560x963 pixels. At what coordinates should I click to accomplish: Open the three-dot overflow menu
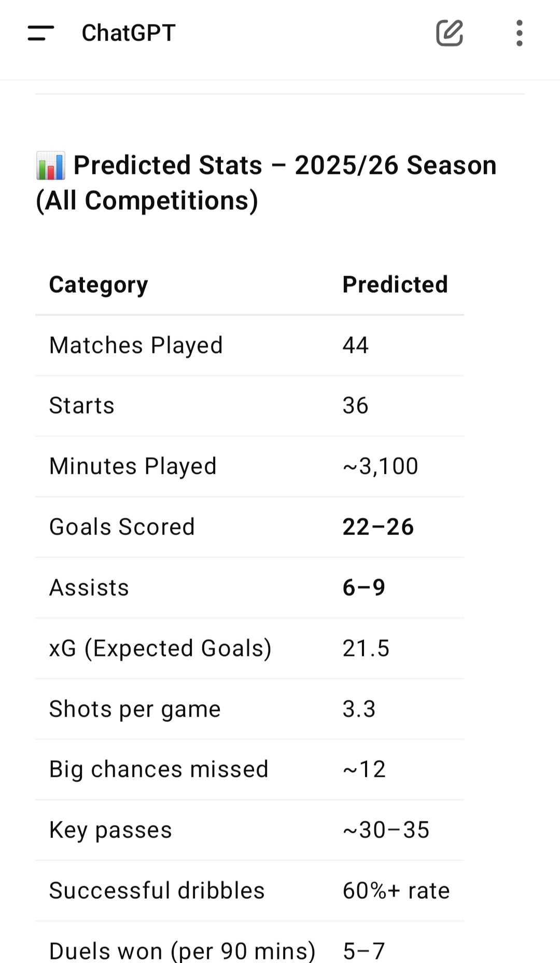click(x=519, y=33)
